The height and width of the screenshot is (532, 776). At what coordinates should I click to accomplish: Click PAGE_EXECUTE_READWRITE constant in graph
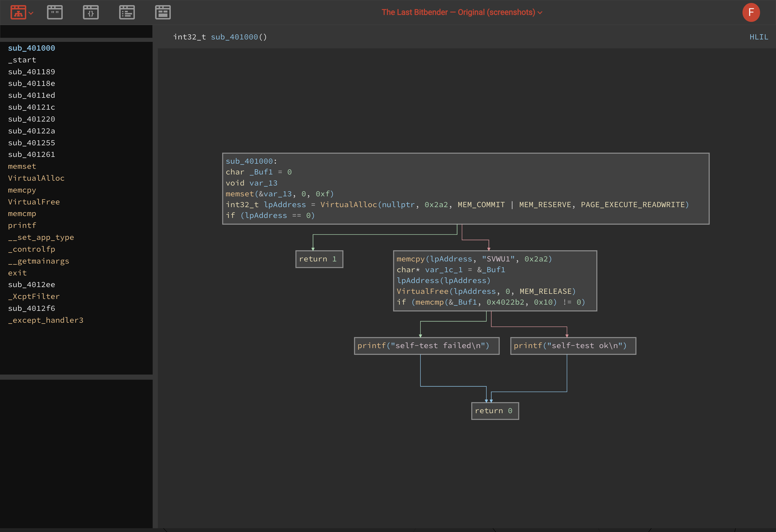point(633,205)
